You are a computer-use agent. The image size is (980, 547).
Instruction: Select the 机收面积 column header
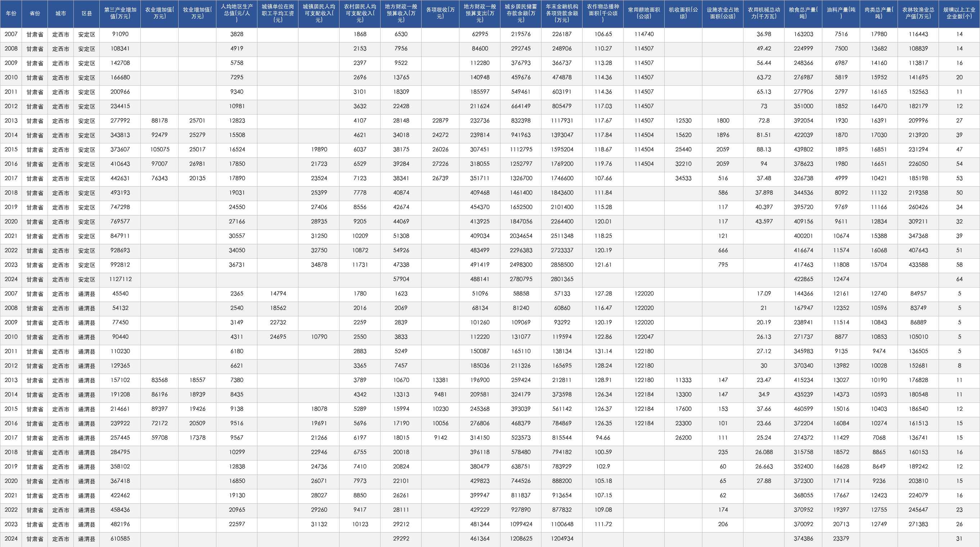click(683, 13)
